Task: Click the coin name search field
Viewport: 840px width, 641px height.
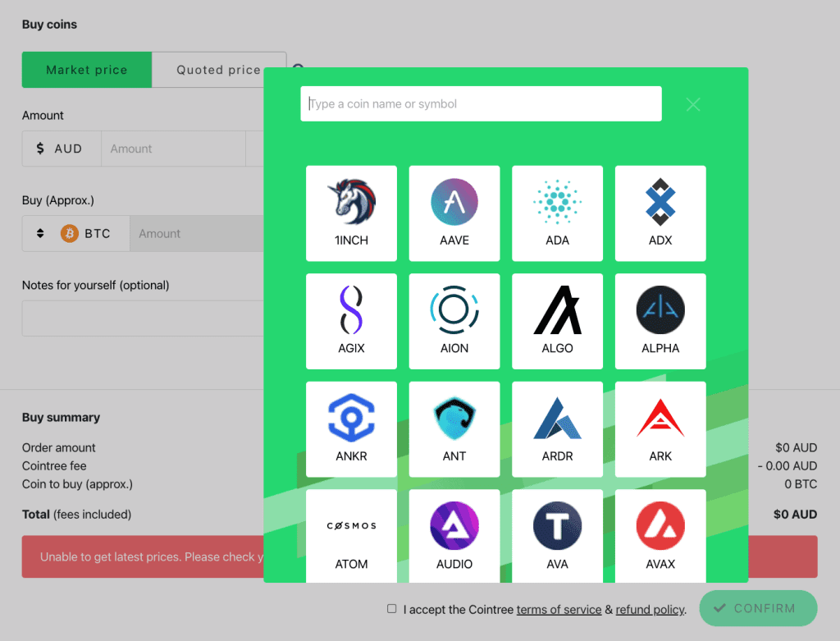Action: pos(481,104)
